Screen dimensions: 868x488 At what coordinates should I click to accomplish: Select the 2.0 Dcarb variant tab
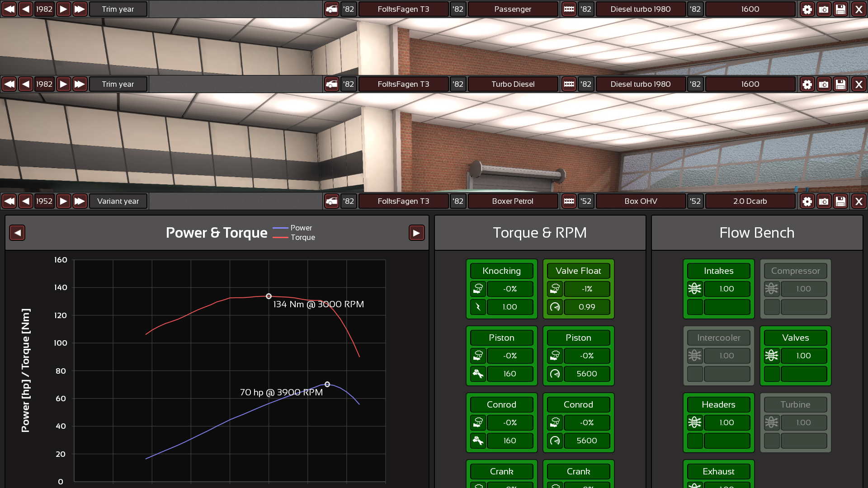750,201
